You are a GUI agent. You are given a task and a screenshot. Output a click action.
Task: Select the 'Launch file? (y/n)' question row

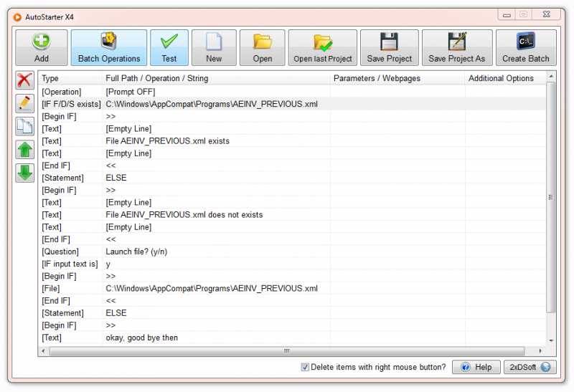click(x=292, y=252)
